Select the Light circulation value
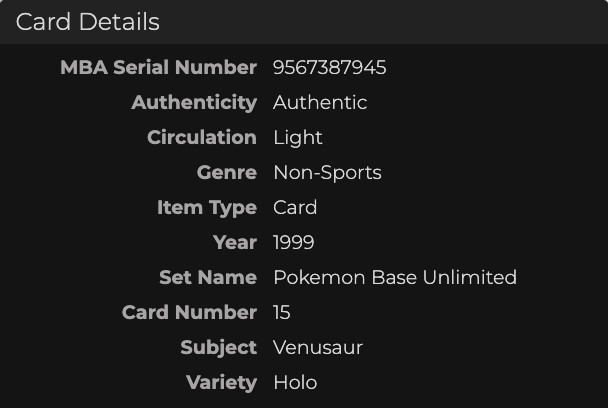 coord(298,138)
